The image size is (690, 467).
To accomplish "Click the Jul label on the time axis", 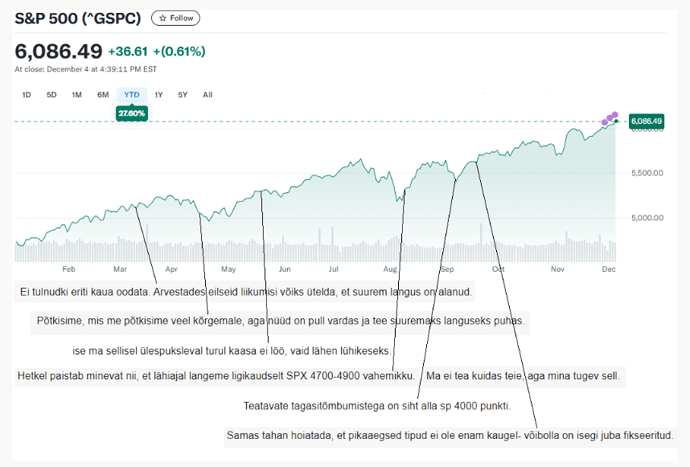I will (x=334, y=269).
